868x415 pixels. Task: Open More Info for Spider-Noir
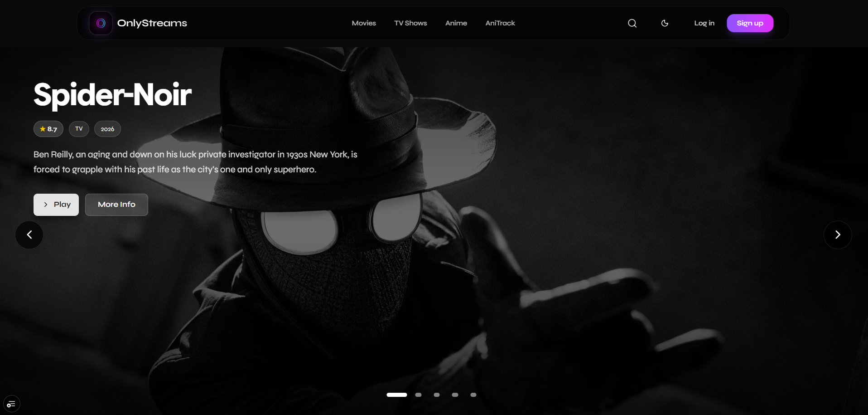pyautogui.click(x=116, y=205)
